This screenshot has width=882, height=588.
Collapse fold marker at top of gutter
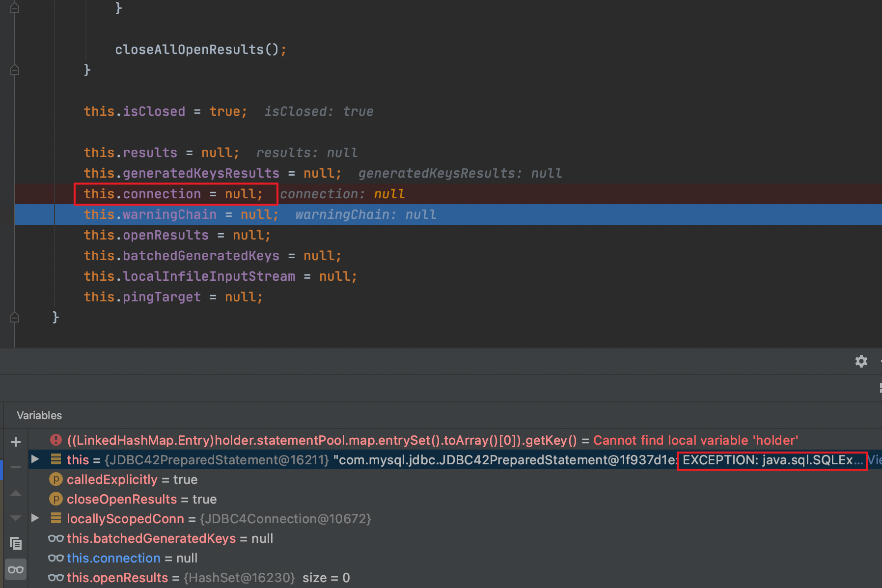click(x=15, y=8)
